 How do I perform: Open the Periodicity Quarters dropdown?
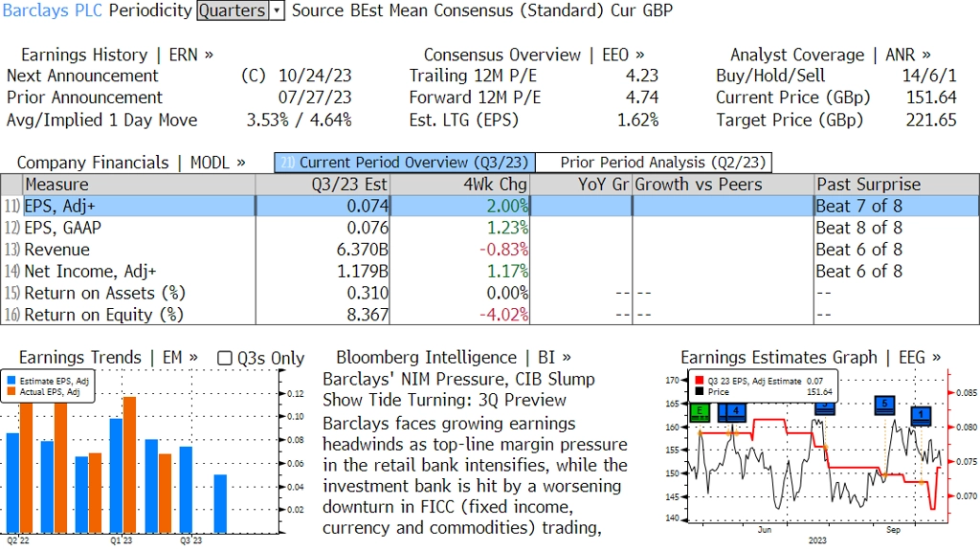pyautogui.click(x=240, y=11)
